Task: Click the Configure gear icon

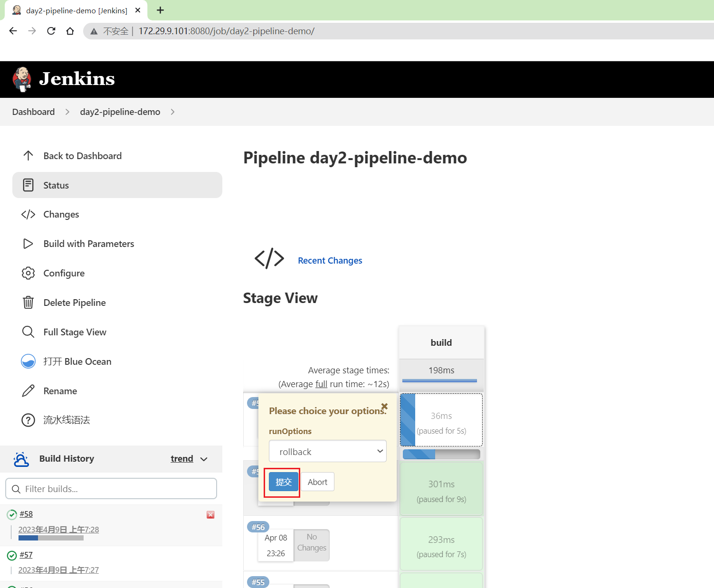Action: pyautogui.click(x=28, y=273)
